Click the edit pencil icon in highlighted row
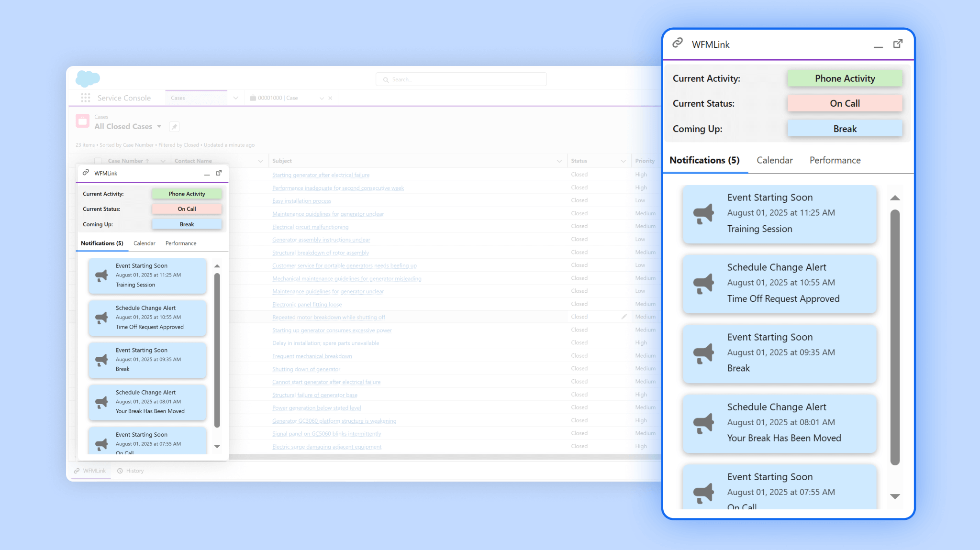The image size is (980, 550). coord(624,317)
